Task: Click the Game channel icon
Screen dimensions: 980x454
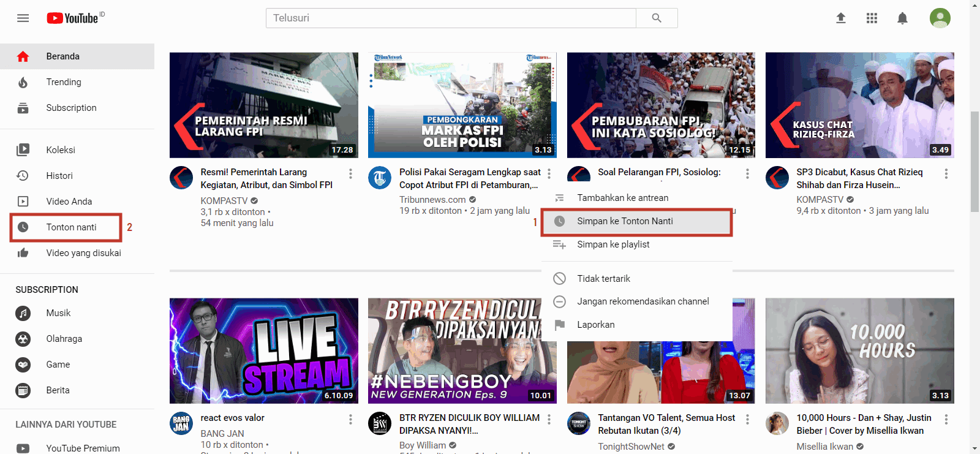Action: point(23,365)
